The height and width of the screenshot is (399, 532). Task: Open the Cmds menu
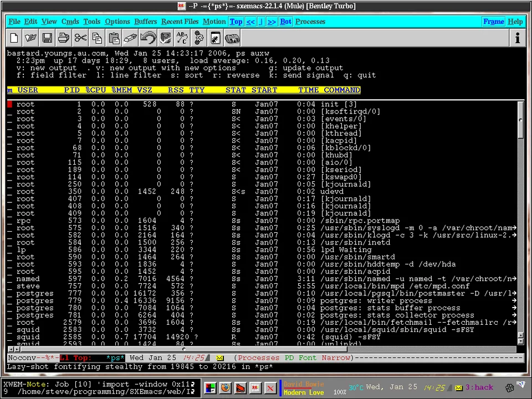coord(70,22)
